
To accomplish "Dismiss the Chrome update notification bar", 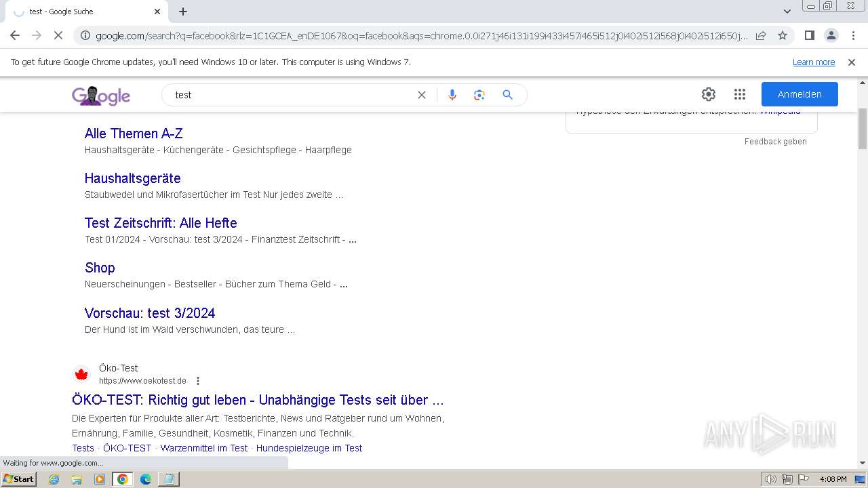I will [x=852, y=62].
